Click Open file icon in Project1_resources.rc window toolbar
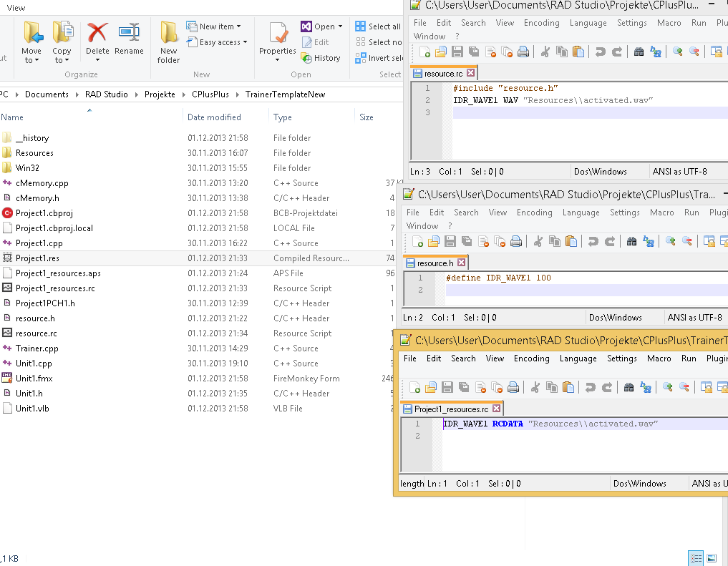This screenshot has width=728, height=566. (x=431, y=387)
